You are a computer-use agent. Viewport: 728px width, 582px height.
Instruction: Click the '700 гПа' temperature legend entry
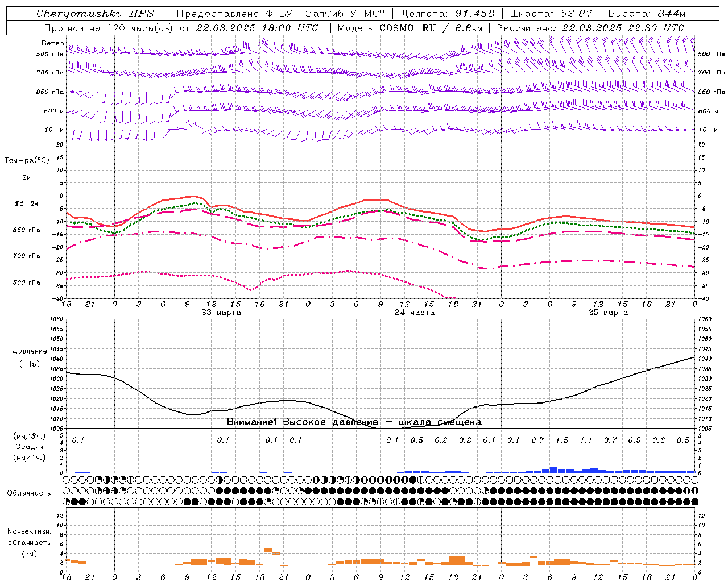[x=26, y=256]
